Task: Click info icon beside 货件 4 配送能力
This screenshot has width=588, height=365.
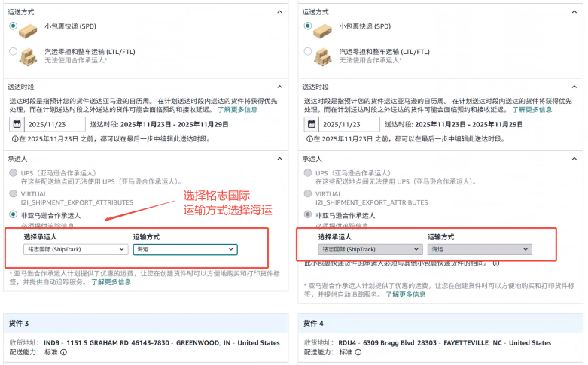Action: tap(358, 352)
